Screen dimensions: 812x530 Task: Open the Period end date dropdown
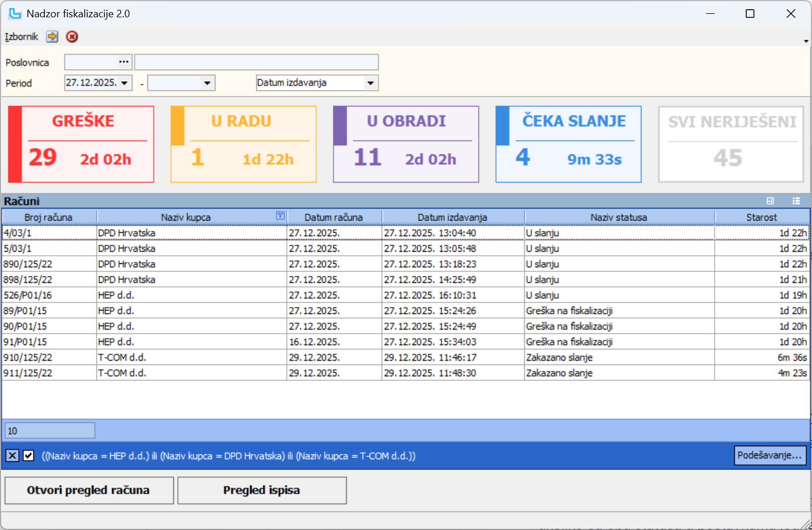(207, 83)
